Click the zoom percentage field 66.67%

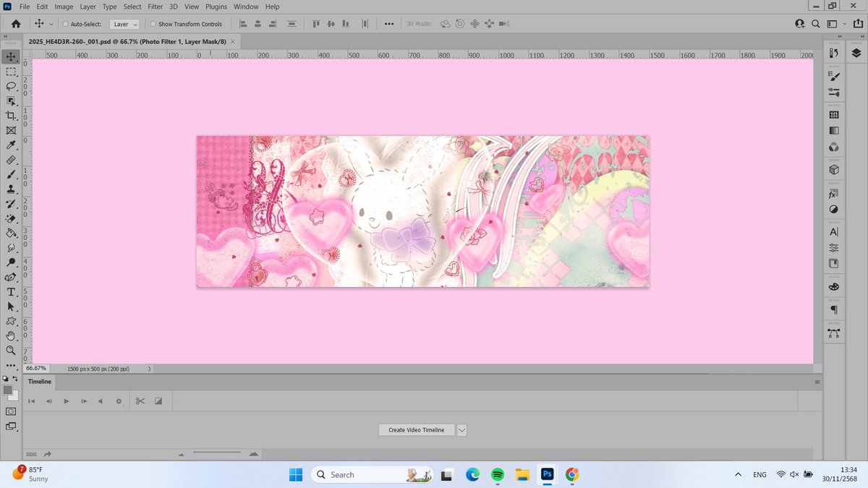(x=36, y=368)
